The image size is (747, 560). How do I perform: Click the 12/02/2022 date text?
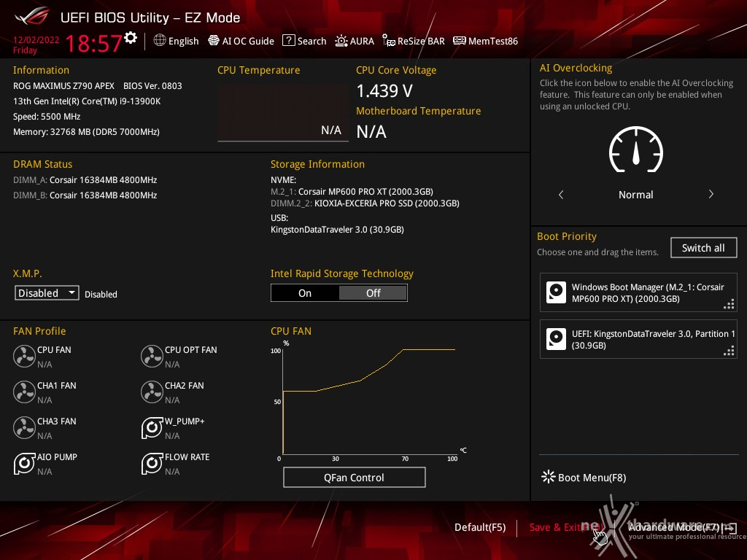tap(36, 40)
